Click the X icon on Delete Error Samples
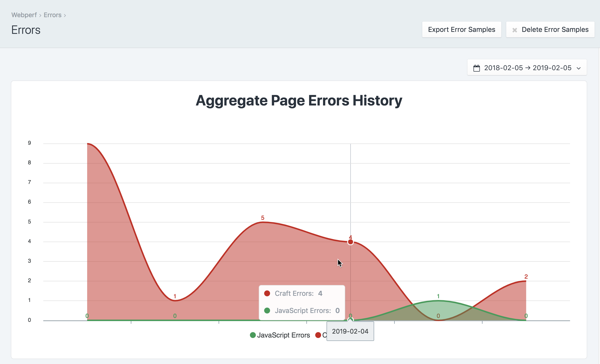The image size is (600, 364). tap(515, 30)
